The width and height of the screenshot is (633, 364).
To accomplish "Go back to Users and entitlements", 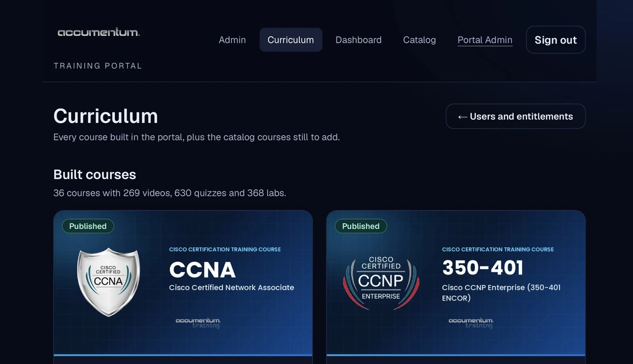I will (515, 116).
